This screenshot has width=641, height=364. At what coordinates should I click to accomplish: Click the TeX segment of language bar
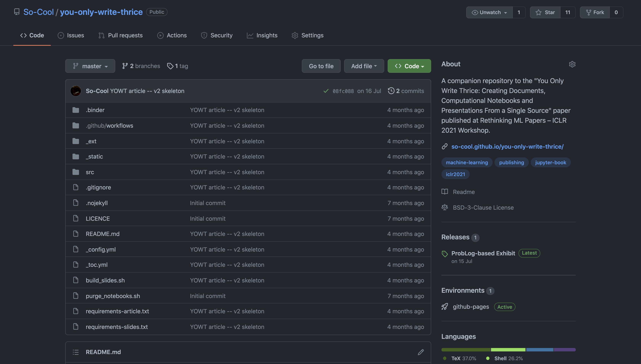(x=466, y=350)
